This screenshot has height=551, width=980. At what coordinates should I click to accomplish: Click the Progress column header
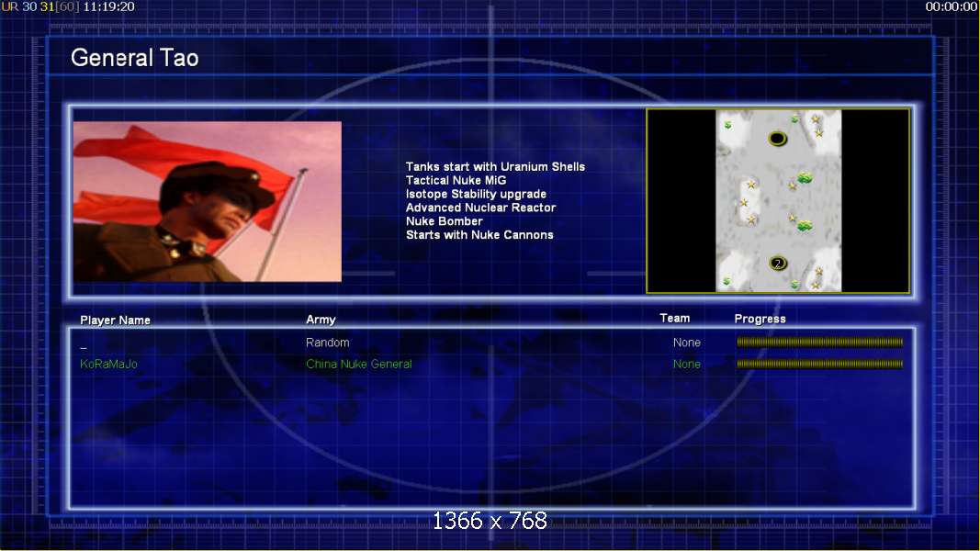pos(760,319)
